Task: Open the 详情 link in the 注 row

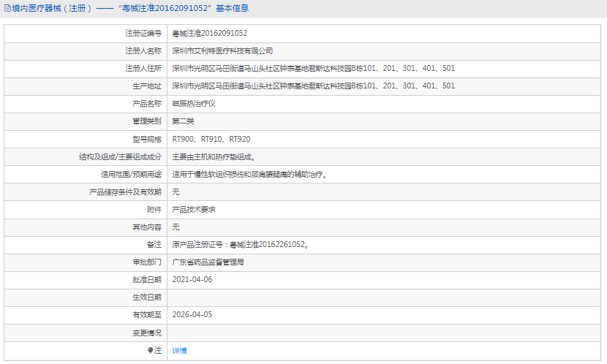Action: 179,350
